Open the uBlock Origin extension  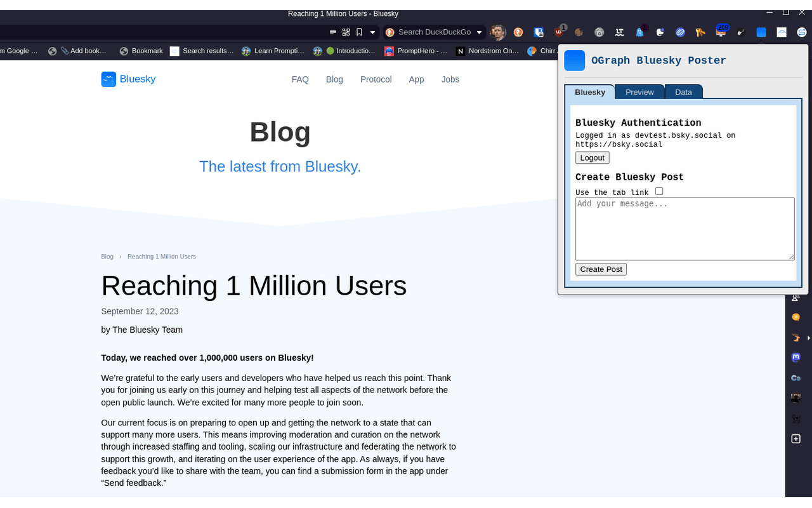click(x=559, y=32)
